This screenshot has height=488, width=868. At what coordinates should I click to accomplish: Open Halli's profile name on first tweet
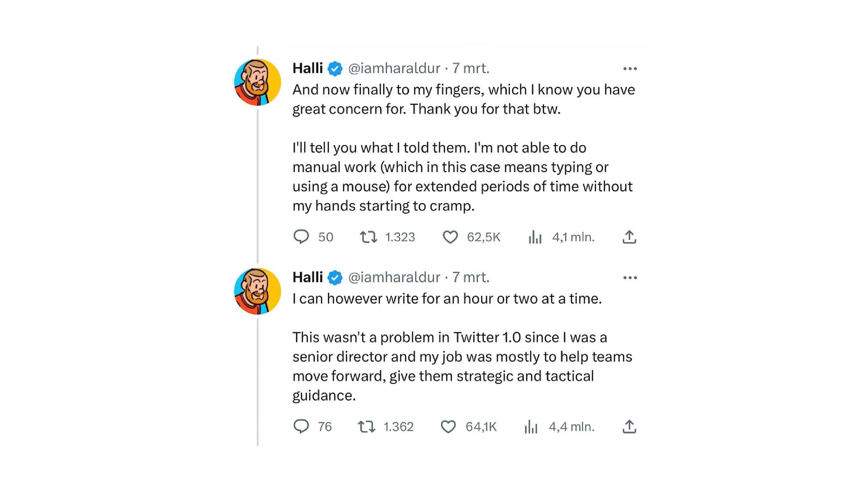tap(307, 68)
